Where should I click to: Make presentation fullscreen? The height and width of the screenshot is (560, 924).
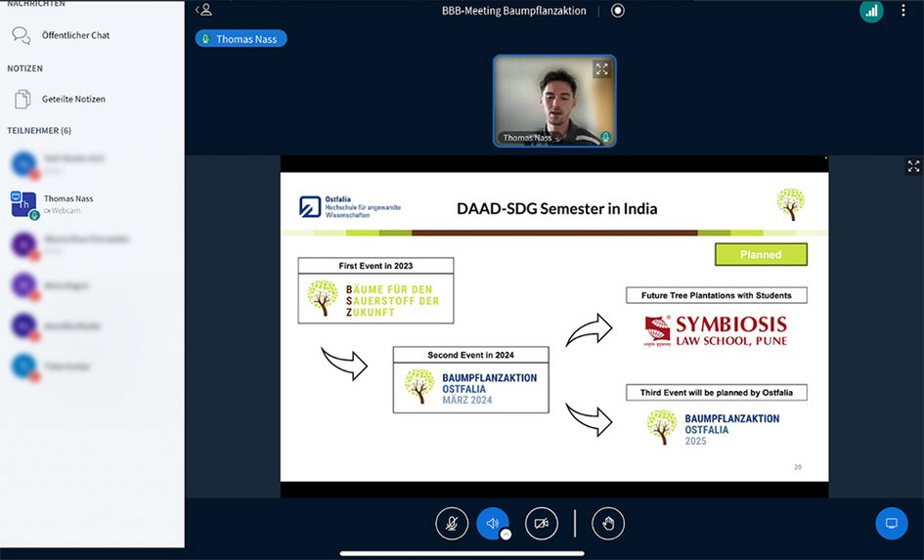tap(913, 166)
